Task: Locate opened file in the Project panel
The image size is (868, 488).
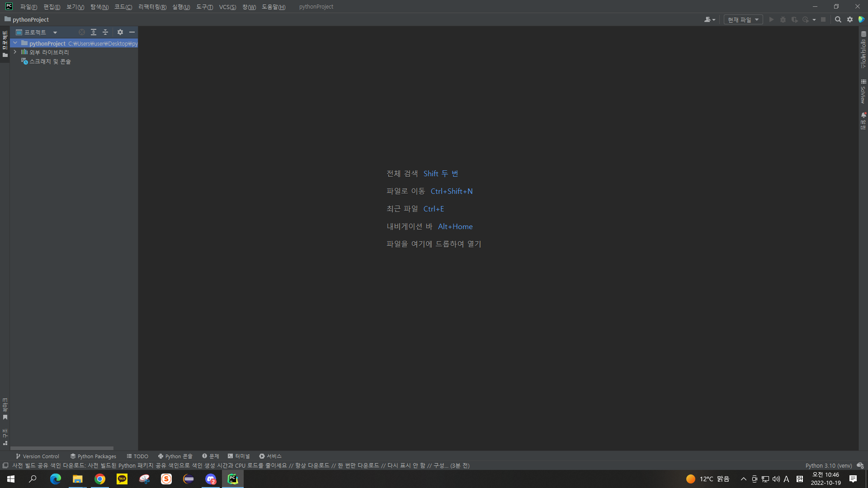Action: 82,32
